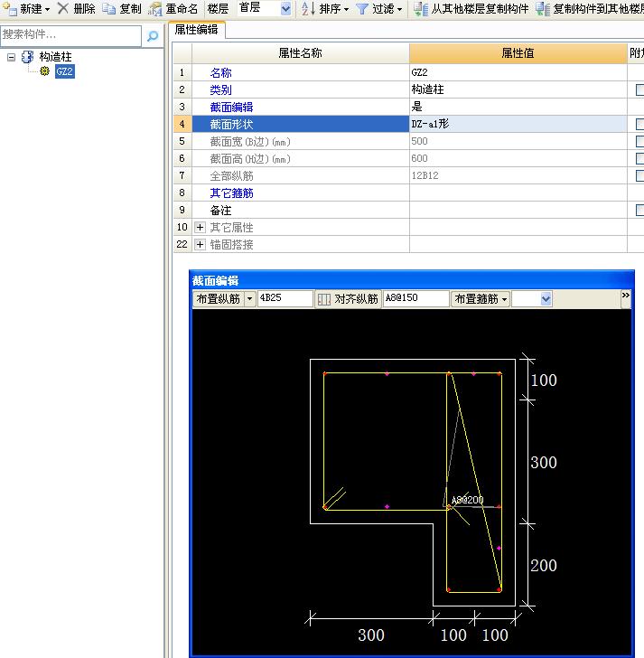Image resolution: width=644 pixels, height=658 pixels.
Task: Select GZ2 in the component tree
Action: pos(64,71)
